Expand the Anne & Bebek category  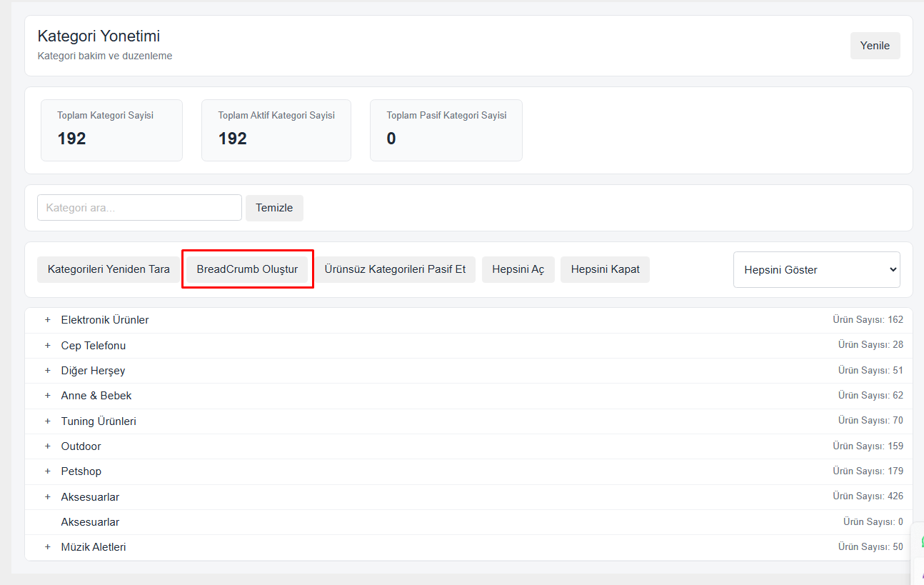[48, 396]
